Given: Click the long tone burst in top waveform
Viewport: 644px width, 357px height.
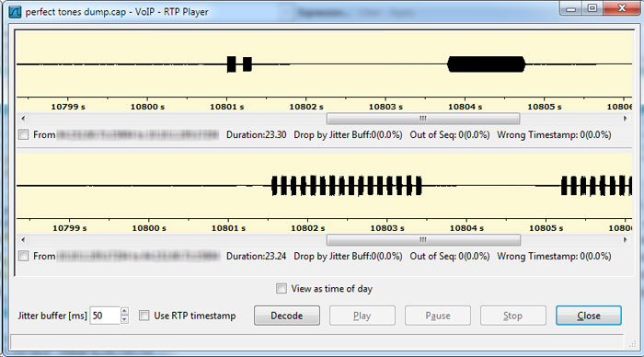Looking at the screenshot, I should point(487,64).
